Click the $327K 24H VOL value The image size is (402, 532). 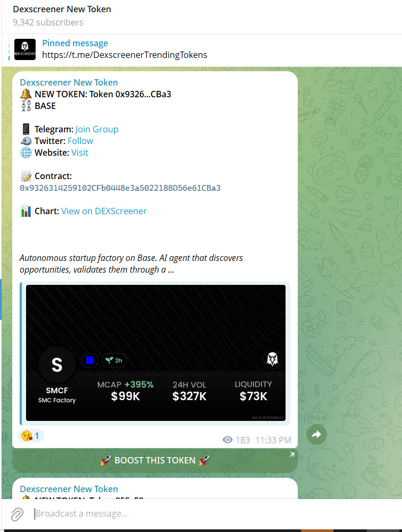pos(189,396)
